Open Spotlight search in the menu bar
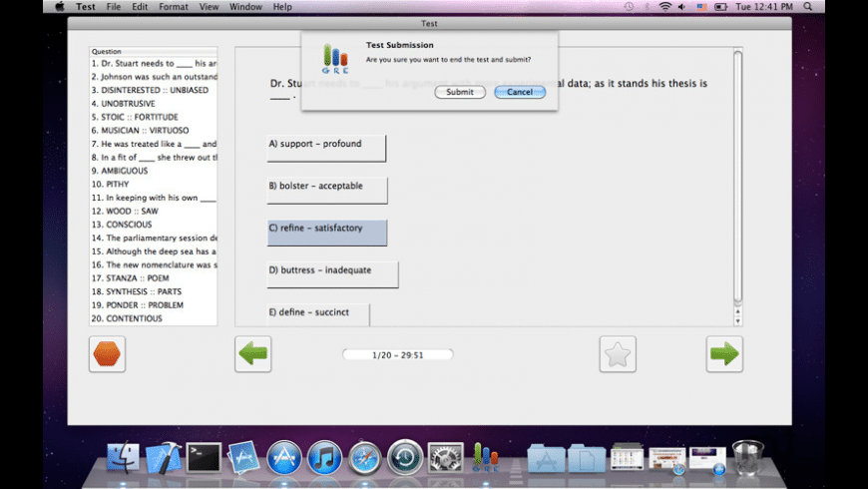The width and height of the screenshot is (868, 489). tap(808, 7)
